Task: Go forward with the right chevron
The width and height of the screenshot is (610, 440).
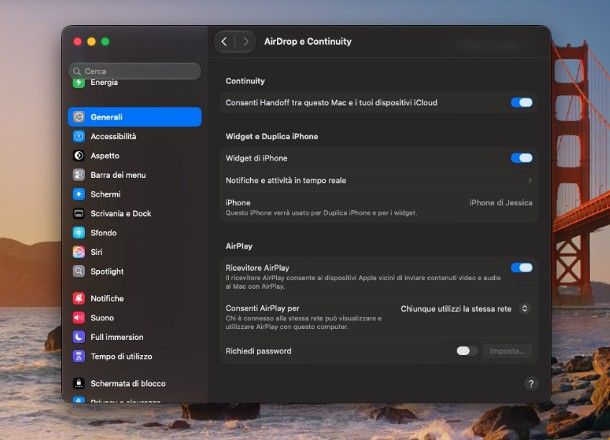Action: click(245, 42)
